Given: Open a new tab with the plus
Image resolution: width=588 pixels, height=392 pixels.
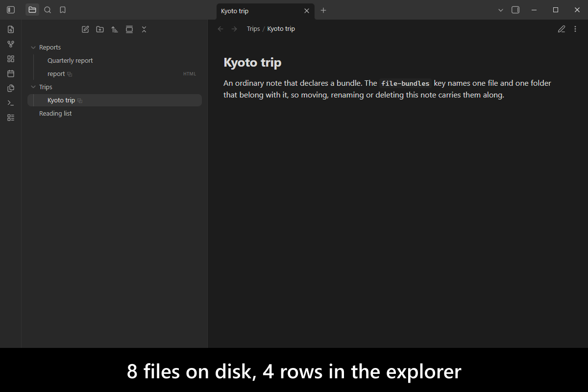Looking at the screenshot, I should pos(323,10).
